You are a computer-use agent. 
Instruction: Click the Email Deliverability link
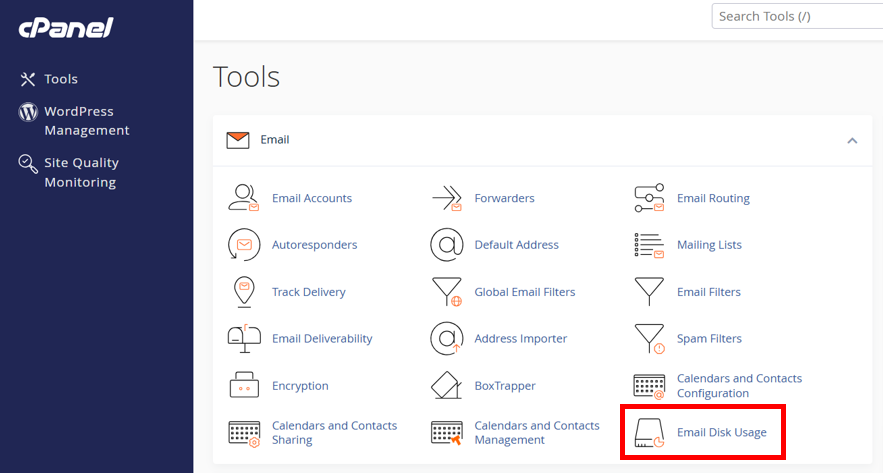321,339
